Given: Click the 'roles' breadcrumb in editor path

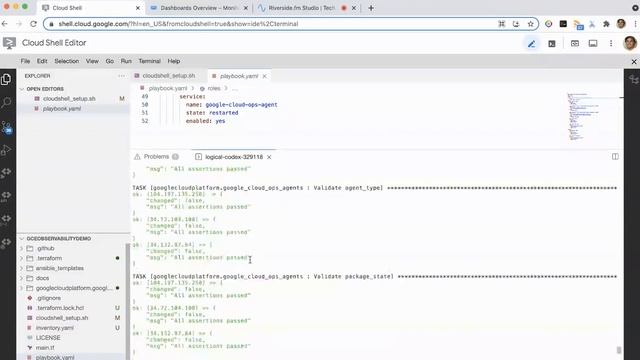Looking at the screenshot, I should point(214,88).
